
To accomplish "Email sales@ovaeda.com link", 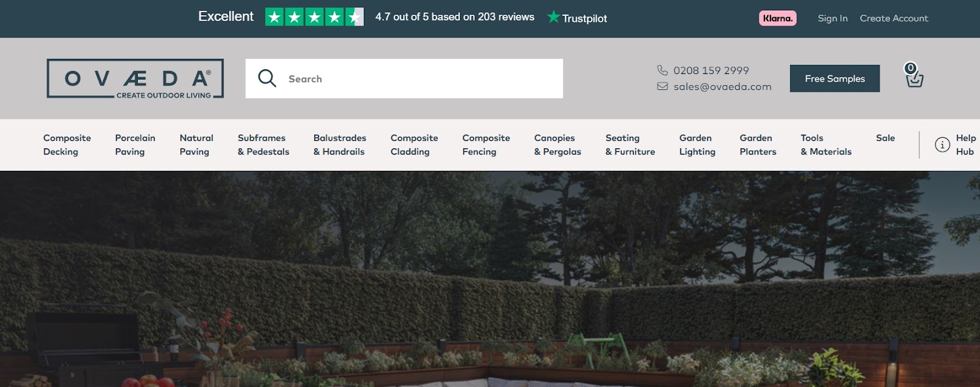I will [723, 86].
